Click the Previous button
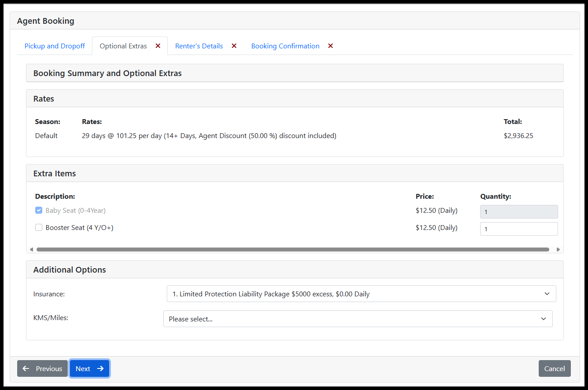Screen dimensions: 588x390 tap(43, 368)
